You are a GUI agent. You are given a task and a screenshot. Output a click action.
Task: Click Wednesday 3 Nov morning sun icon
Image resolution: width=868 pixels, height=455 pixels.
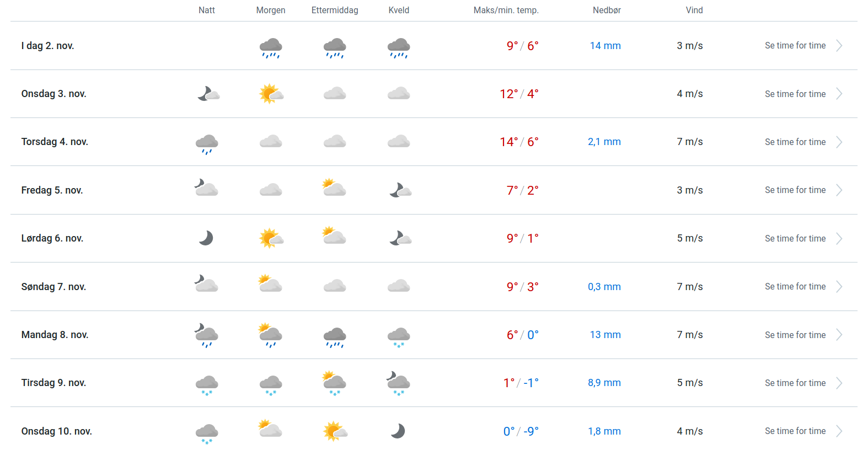pos(271,94)
